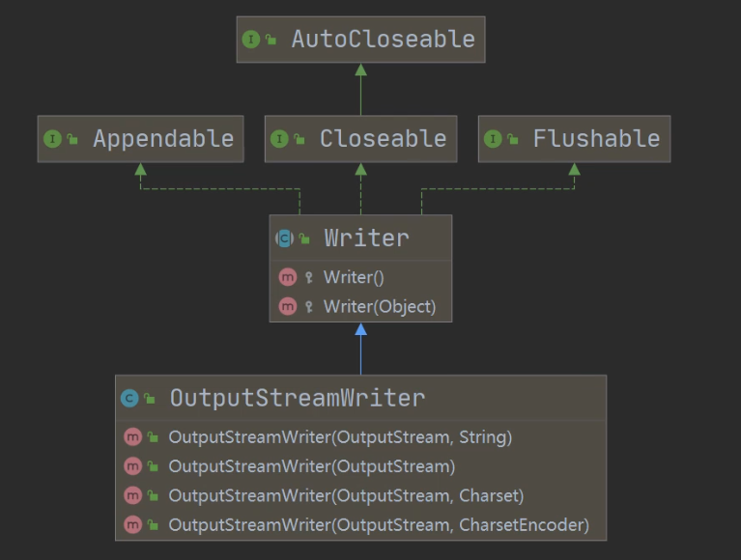The width and height of the screenshot is (741, 560).
Task: Select constructor OutputStreamWriter(OutputStream, Charset)
Action: tap(346, 496)
